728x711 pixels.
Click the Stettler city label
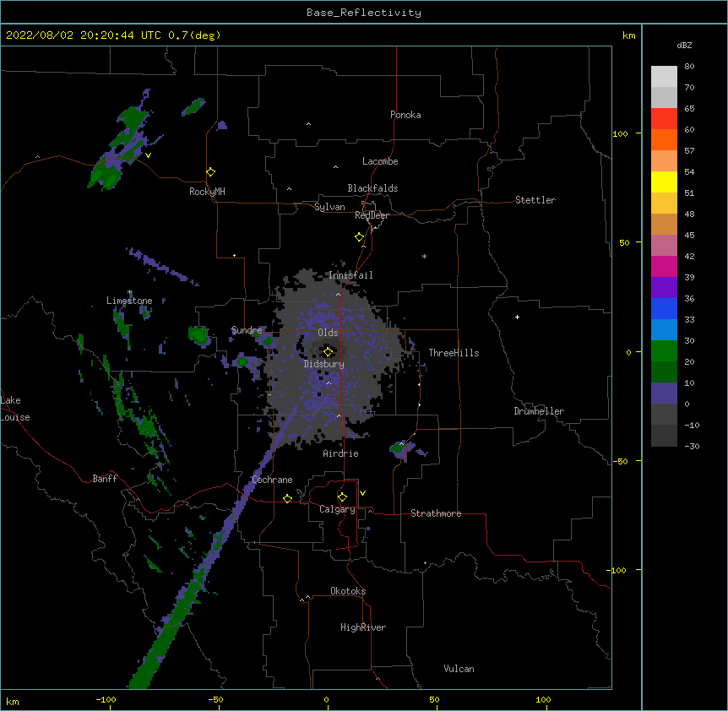click(535, 200)
